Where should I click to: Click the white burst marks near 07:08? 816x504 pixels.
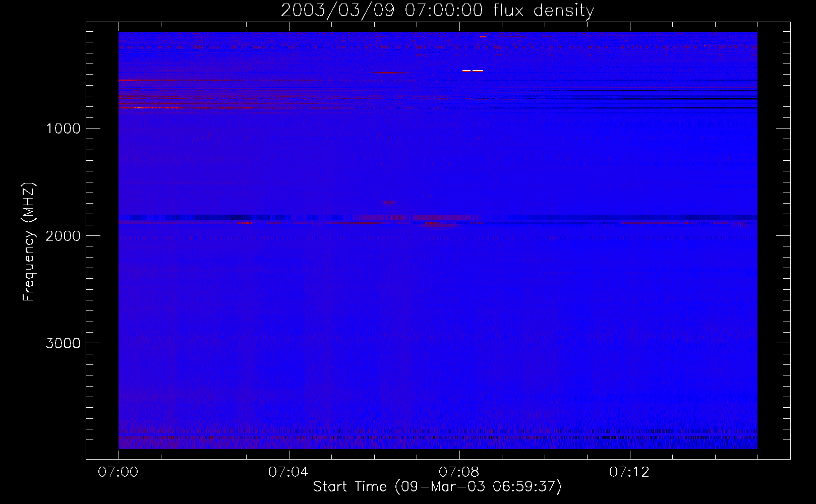tap(473, 71)
